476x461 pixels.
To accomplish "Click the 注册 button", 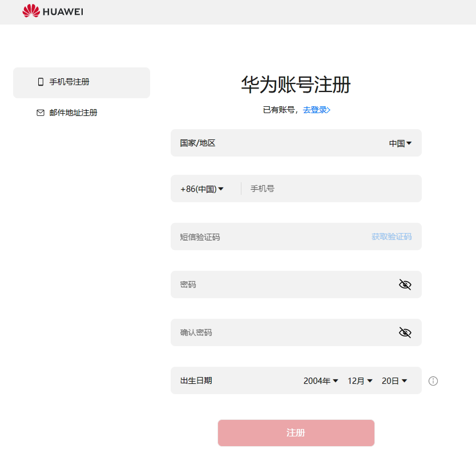I will pyautogui.click(x=296, y=433).
